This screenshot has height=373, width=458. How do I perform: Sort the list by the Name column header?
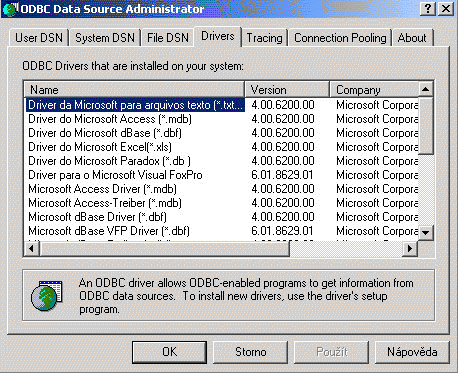[134, 90]
